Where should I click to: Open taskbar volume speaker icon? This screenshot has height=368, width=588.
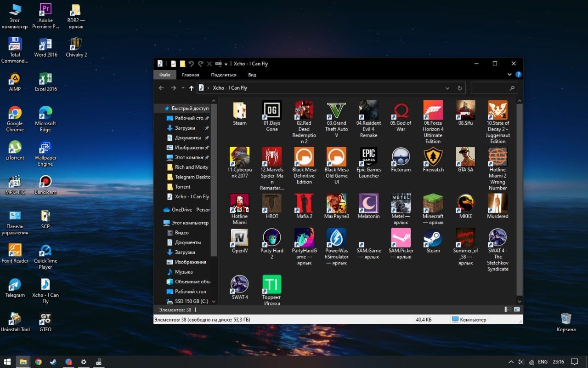click(x=520, y=362)
